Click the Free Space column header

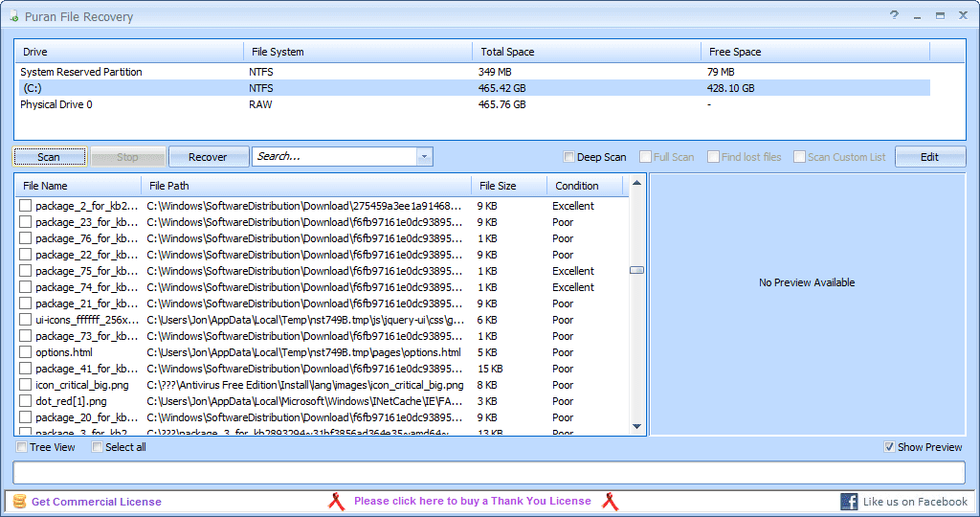click(x=815, y=52)
